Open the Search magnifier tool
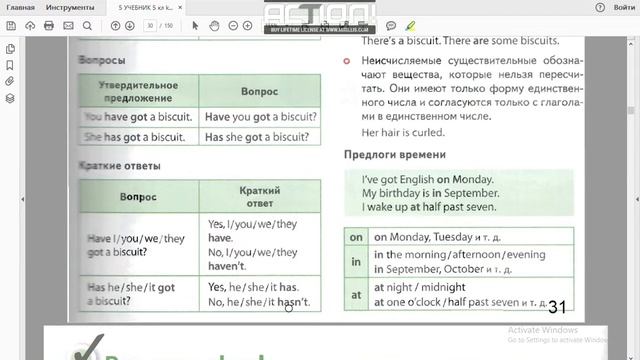 (87, 26)
